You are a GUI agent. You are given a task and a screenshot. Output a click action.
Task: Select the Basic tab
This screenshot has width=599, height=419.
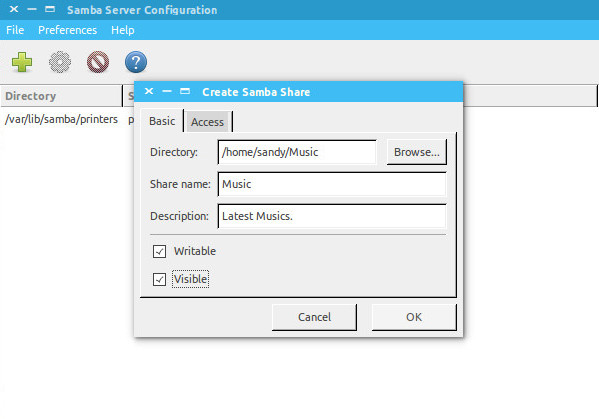(x=162, y=121)
